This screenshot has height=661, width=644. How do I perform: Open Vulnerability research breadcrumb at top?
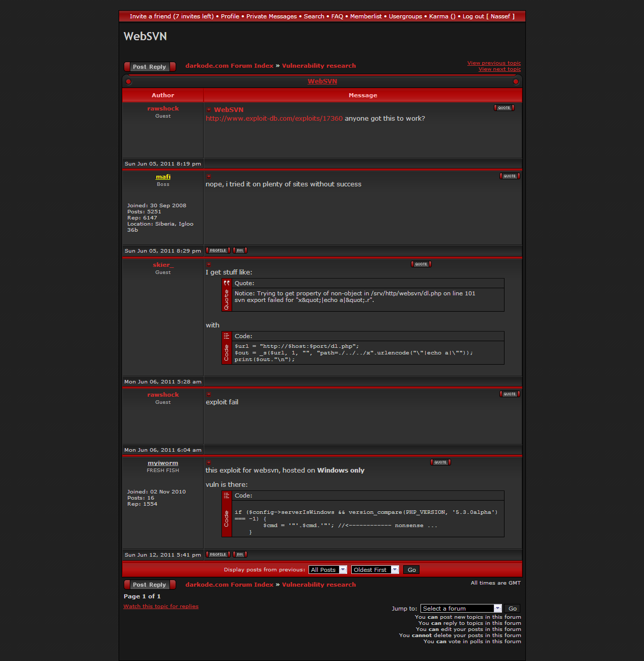319,66
